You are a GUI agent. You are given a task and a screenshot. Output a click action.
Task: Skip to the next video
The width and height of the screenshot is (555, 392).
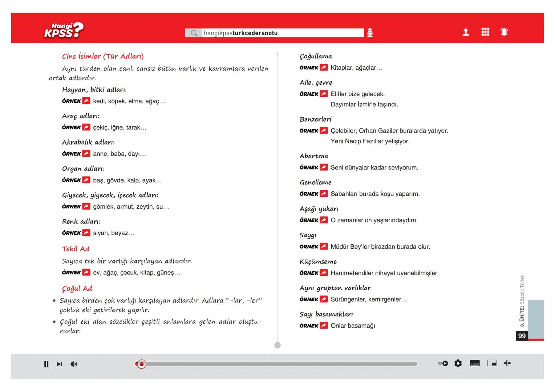pyautogui.click(x=60, y=364)
